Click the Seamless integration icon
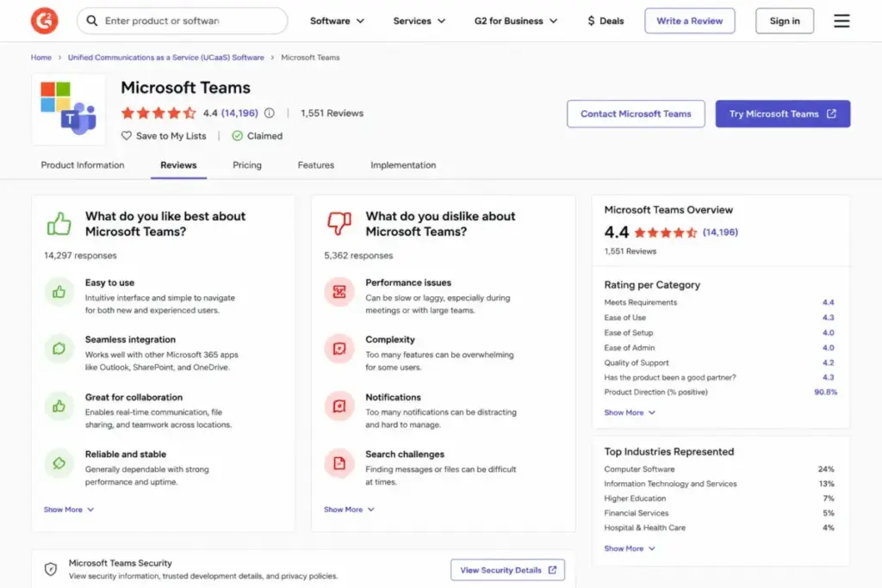 [x=59, y=349]
